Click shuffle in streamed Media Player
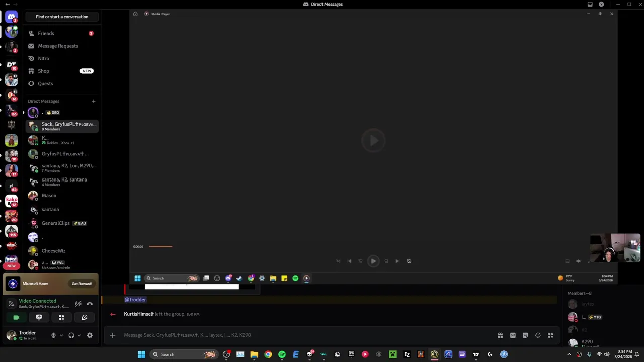 click(338, 261)
